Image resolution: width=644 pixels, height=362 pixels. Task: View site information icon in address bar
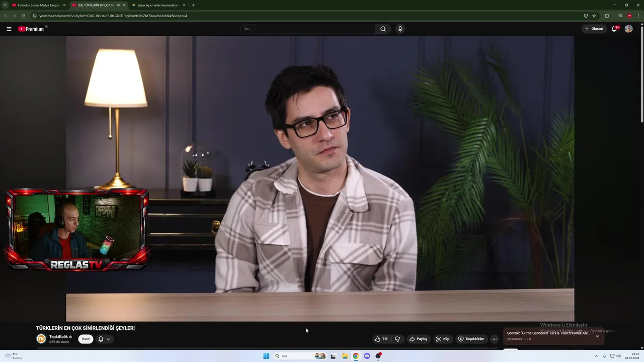[34, 16]
